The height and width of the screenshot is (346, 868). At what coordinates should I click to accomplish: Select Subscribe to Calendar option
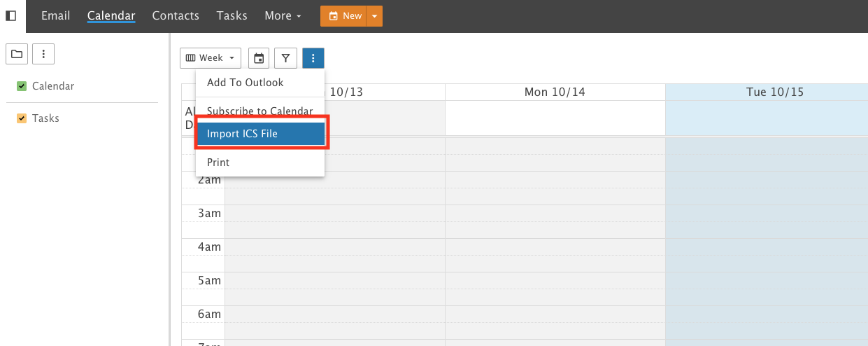click(x=260, y=111)
